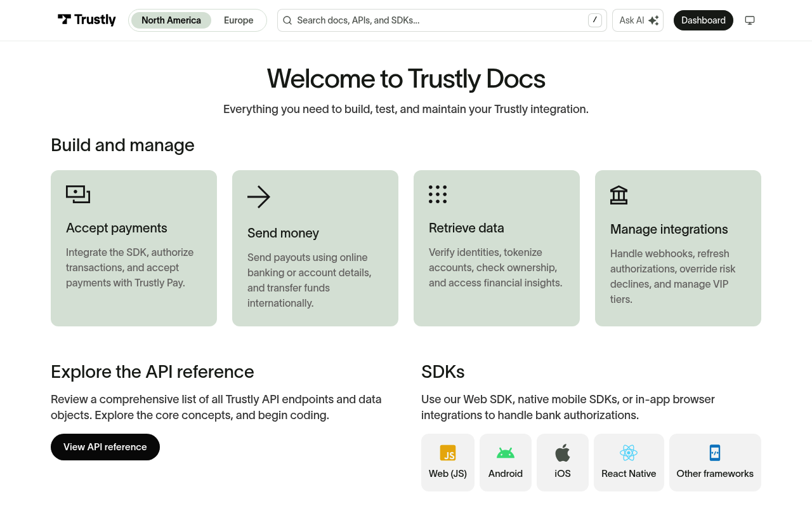Open the Ask AI assistant

tap(638, 20)
